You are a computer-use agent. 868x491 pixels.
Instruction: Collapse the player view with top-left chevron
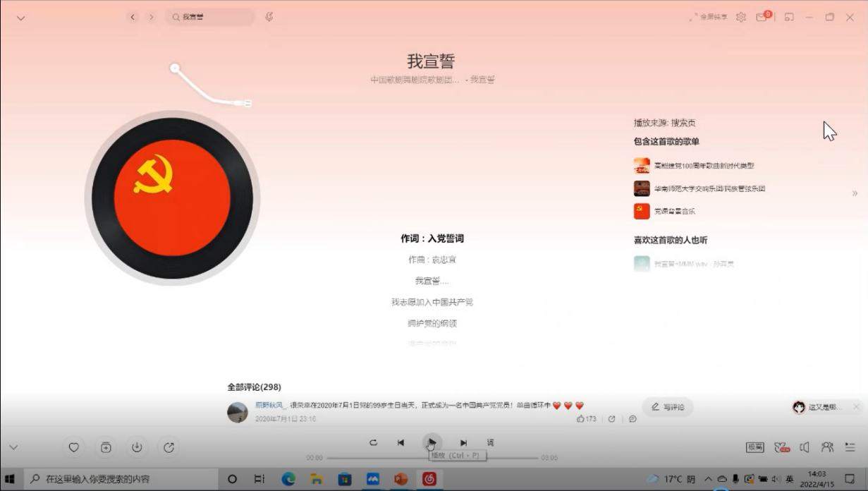20,18
